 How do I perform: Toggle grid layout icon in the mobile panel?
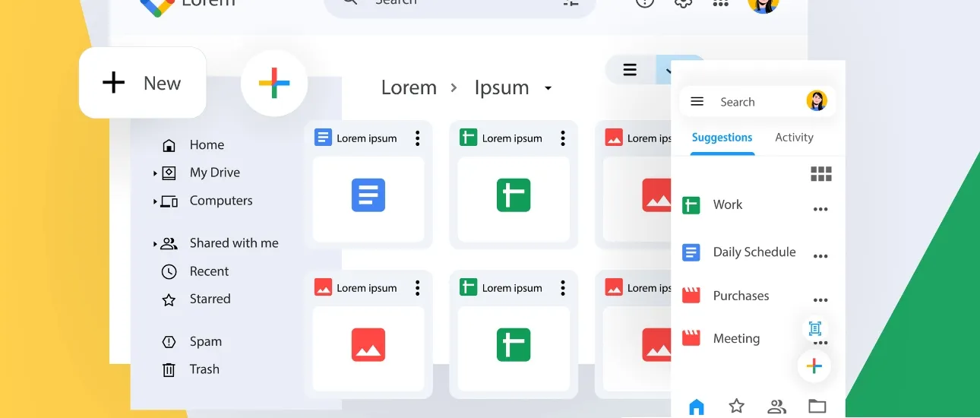(x=821, y=174)
